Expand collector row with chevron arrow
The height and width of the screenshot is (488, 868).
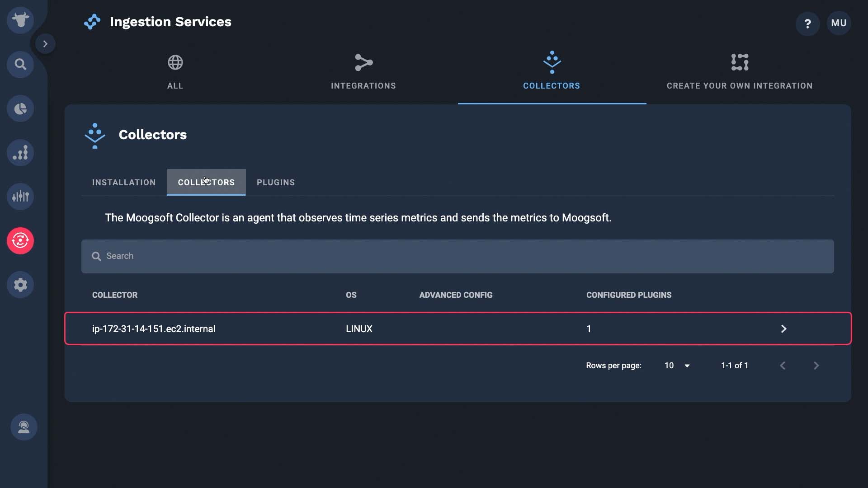tap(784, 329)
